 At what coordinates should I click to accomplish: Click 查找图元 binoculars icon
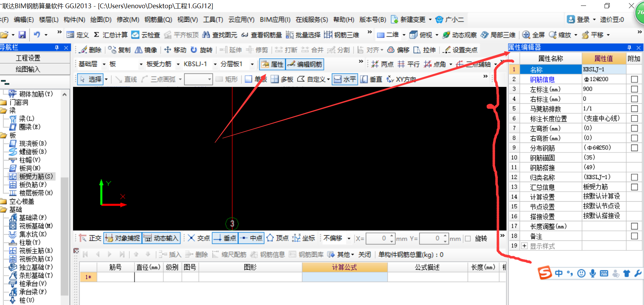[x=206, y=35]
